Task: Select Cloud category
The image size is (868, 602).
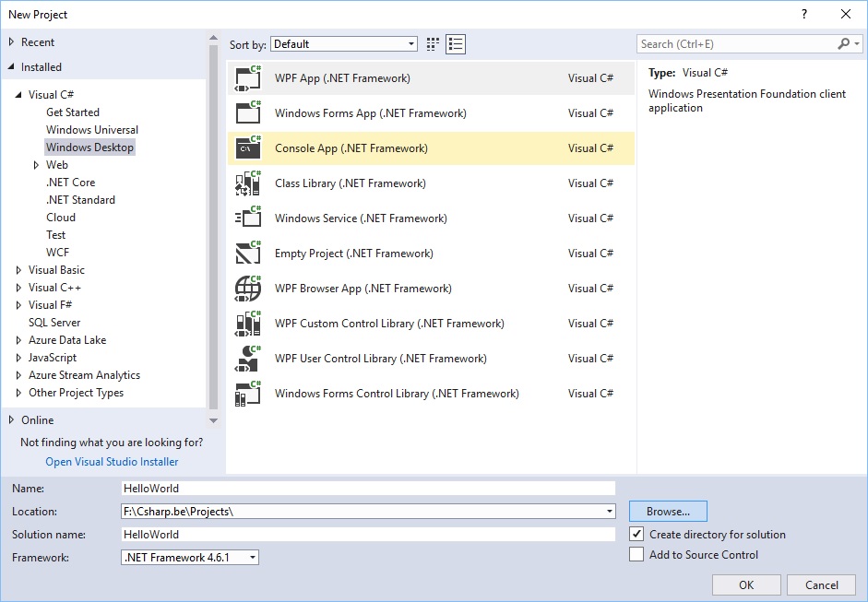Action: click(61, 218)
